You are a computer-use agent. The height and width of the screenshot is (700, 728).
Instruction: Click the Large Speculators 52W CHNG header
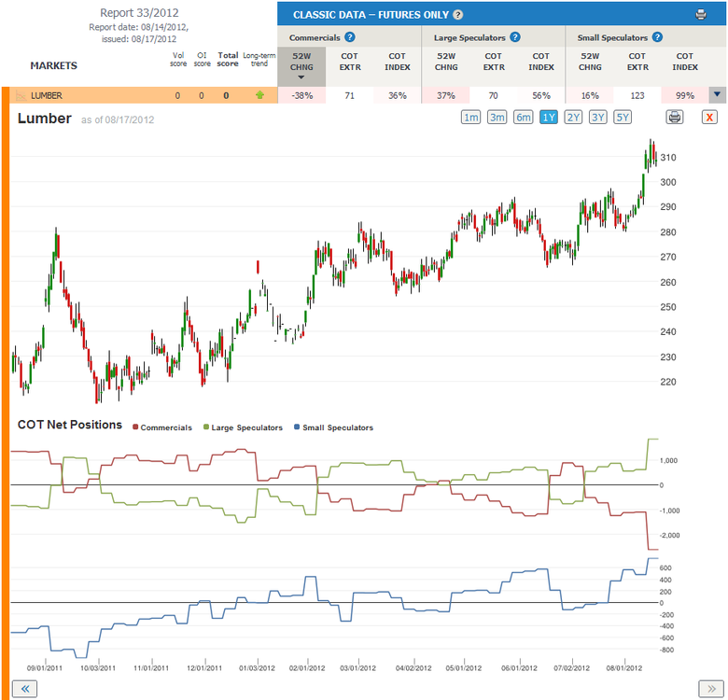446,62
